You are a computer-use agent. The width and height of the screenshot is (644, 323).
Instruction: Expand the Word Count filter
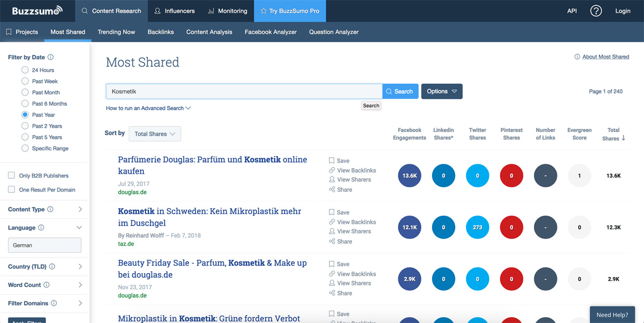[80, 285]
